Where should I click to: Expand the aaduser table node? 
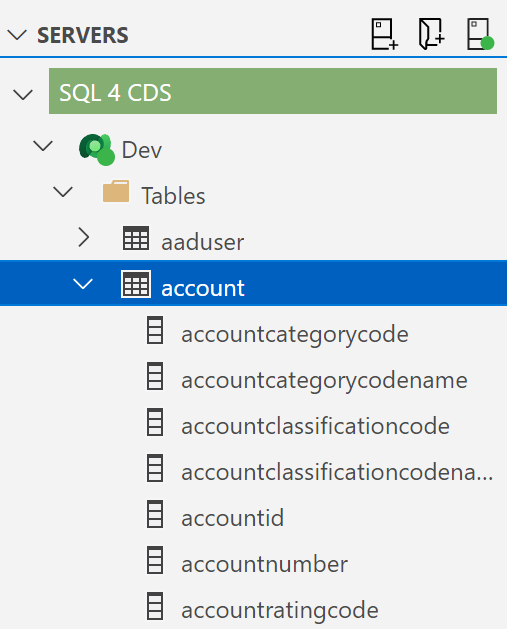(x=83, y=237)
